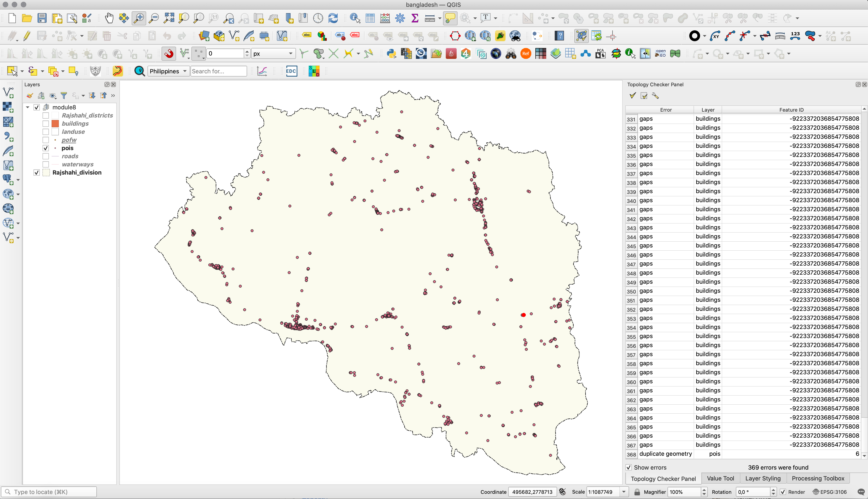Click the Feature ID column header
868x499 pixels.
[791, 110]
